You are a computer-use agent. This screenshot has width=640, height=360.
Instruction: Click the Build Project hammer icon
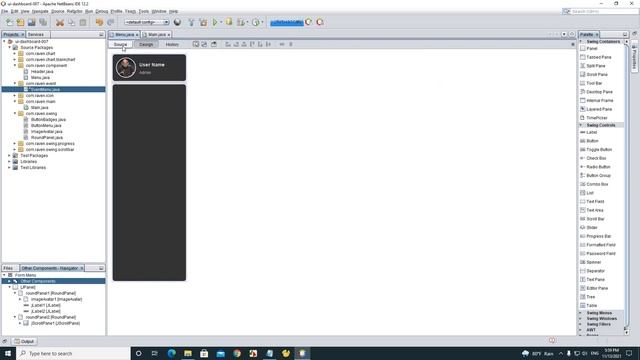coord(191,22)
